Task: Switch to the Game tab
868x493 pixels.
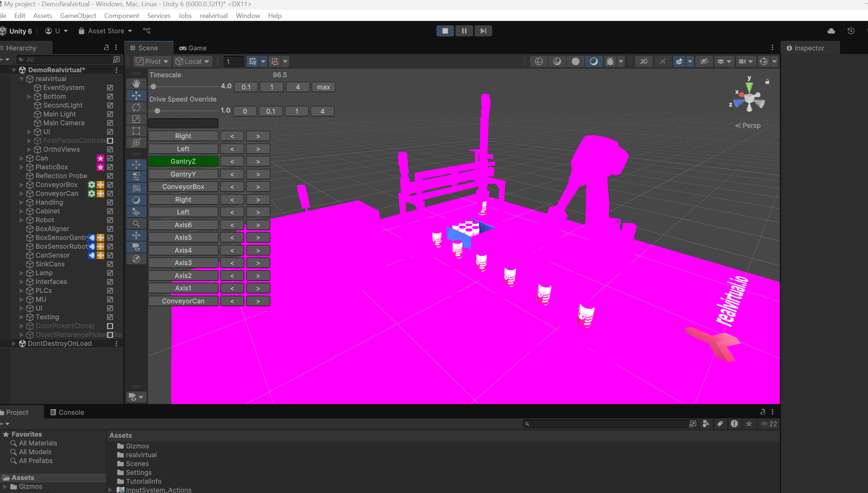Action: [x=193, y=48]
